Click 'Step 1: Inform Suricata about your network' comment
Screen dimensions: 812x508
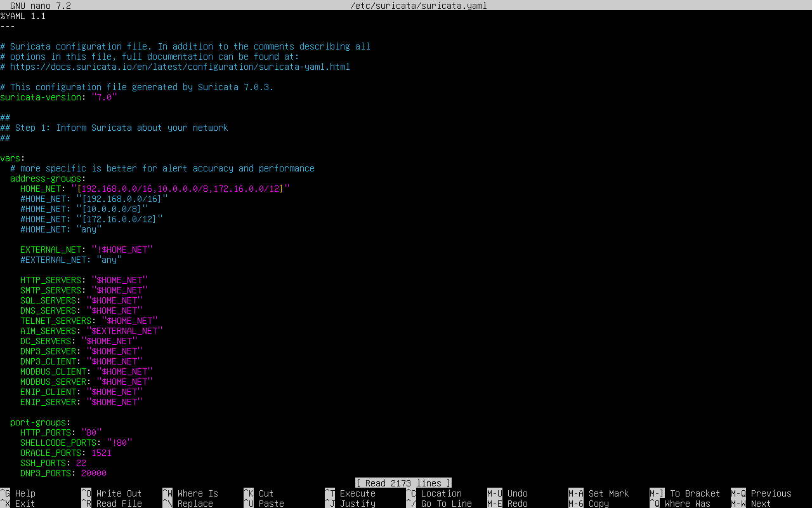(114, 128)
